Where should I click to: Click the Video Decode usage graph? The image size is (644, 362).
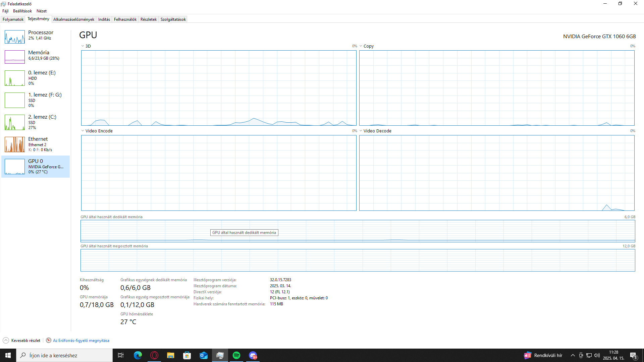pyautogui.click(x=497, y=173)
